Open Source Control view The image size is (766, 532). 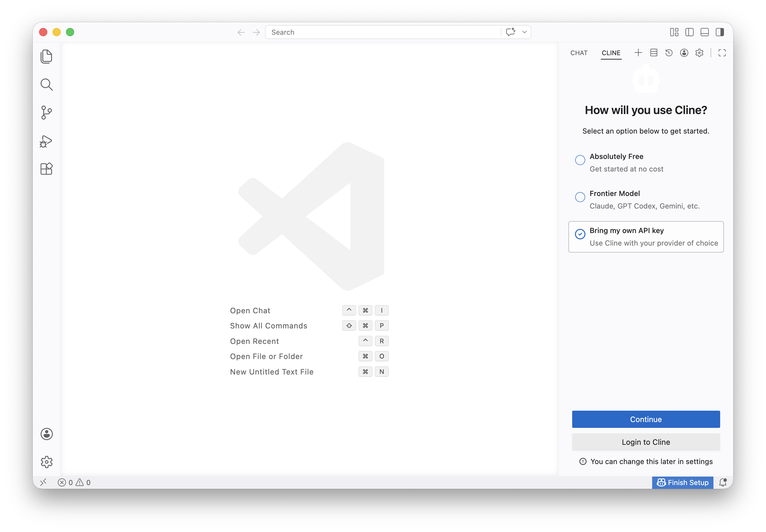point(46,113)
